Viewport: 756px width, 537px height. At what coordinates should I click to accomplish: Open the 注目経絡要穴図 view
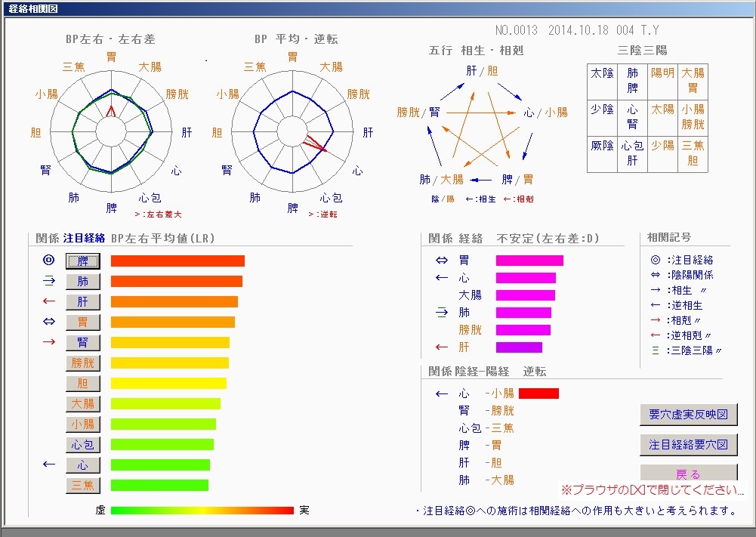point(688,445)
